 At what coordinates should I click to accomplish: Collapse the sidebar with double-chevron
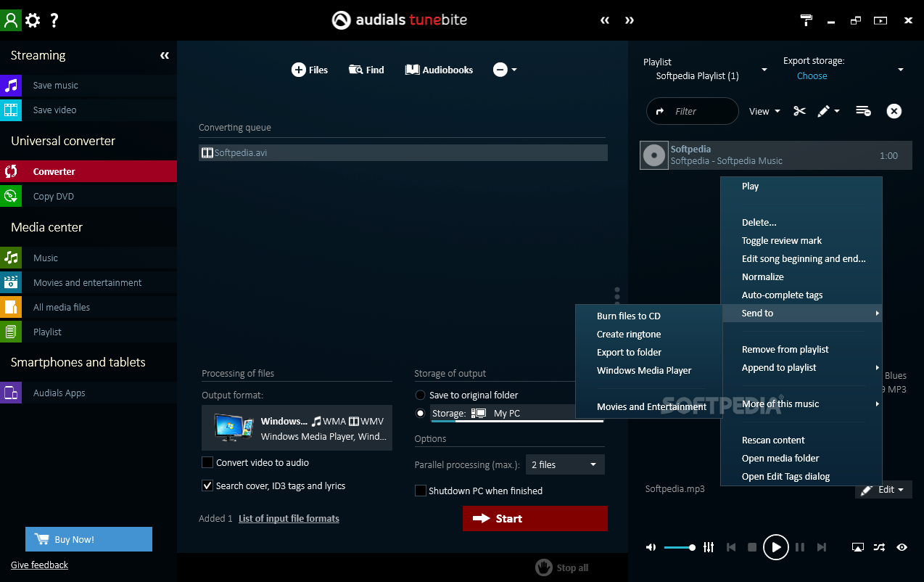(x=165, y=55)
